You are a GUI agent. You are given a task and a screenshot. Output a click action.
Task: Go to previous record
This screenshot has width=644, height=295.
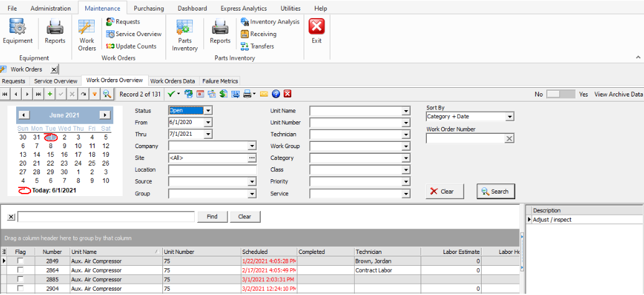(x=16, y=94)
